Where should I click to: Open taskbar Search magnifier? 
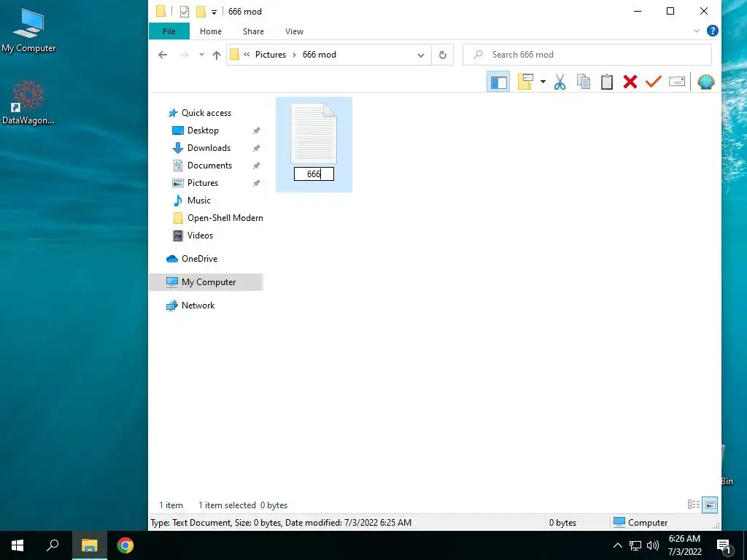point(53,545)
